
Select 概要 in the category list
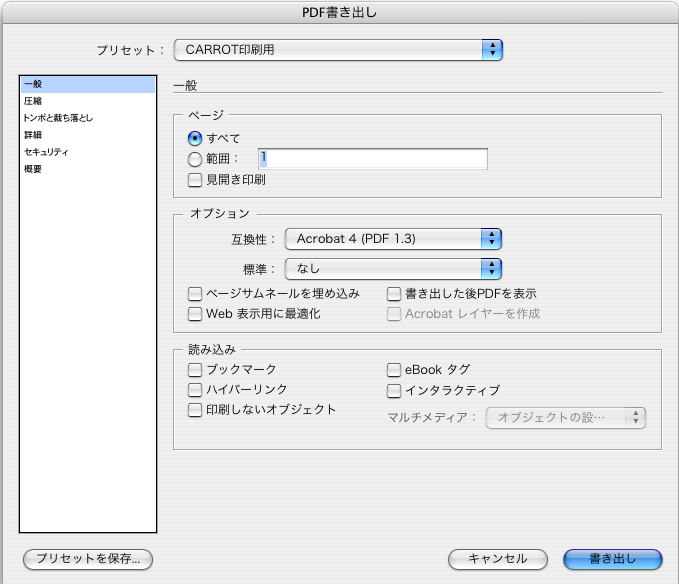88,169
